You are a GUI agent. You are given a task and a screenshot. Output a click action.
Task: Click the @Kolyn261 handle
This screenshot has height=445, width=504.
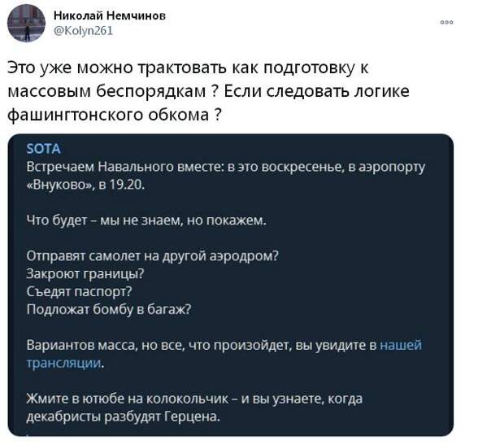point(83,31)
